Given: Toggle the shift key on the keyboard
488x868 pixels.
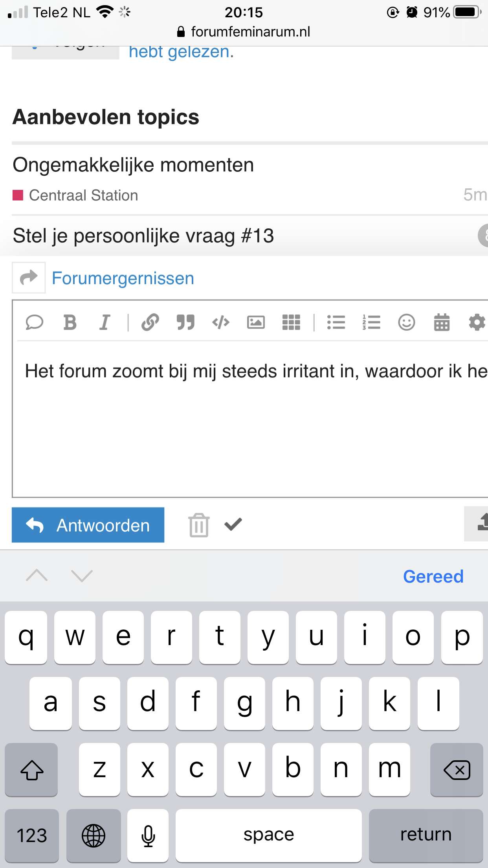Looking at the screenshot, I should (31, 769).
